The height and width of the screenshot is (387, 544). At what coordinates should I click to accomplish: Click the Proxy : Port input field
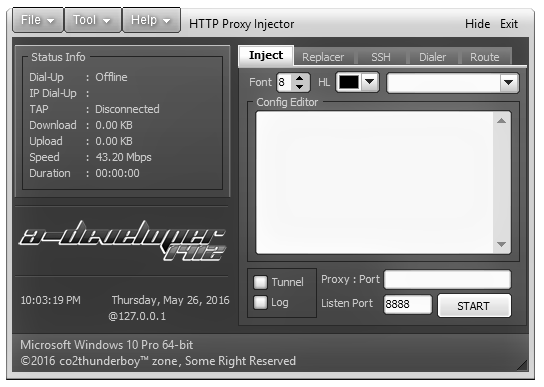(447, 279)
